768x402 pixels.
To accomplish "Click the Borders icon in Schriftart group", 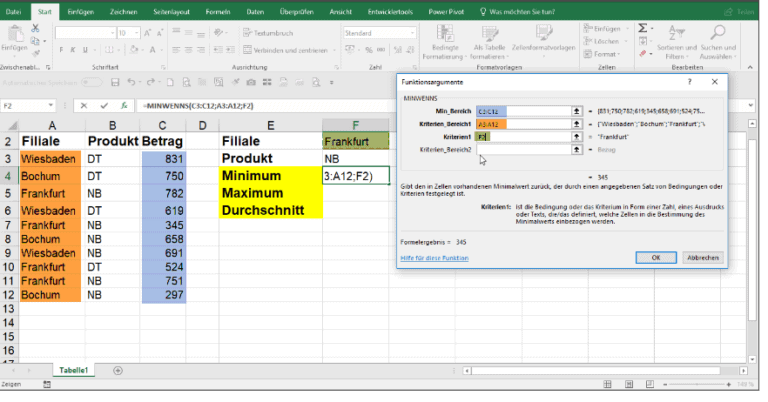I will [108, 49].
